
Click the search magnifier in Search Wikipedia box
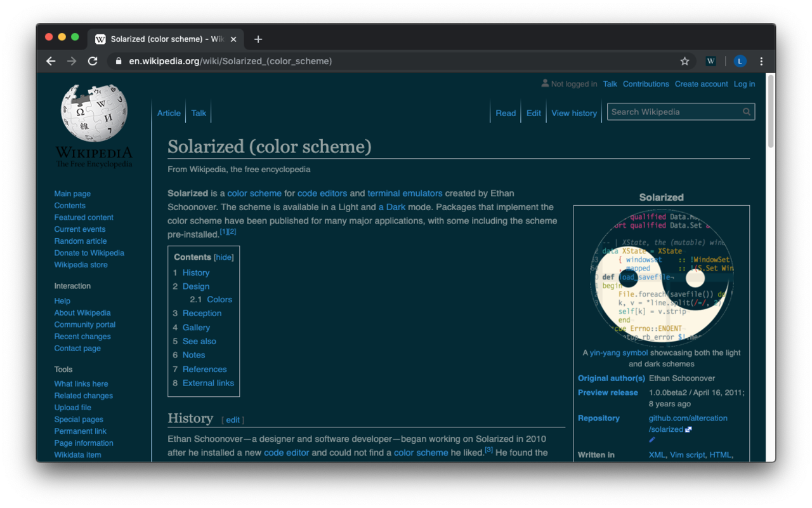746,111
